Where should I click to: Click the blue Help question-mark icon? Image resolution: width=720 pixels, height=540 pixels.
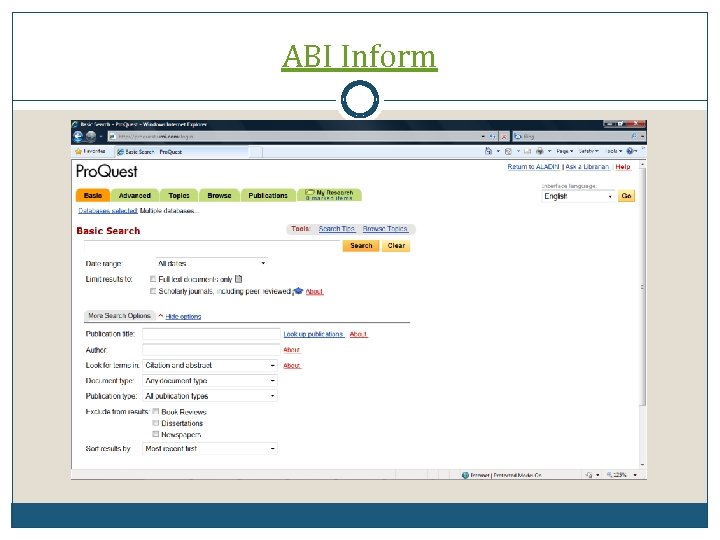(x=630, y=151)
